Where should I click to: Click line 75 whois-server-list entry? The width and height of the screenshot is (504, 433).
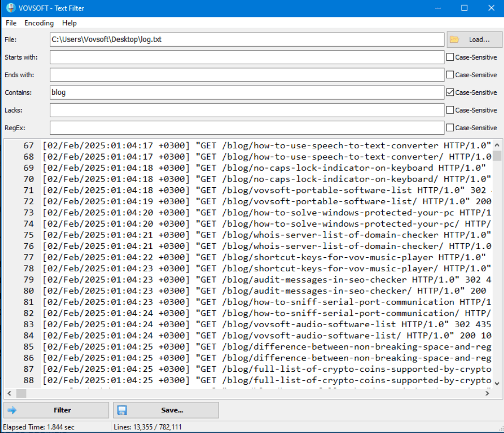pyautogui.click(x=267, y=235)
